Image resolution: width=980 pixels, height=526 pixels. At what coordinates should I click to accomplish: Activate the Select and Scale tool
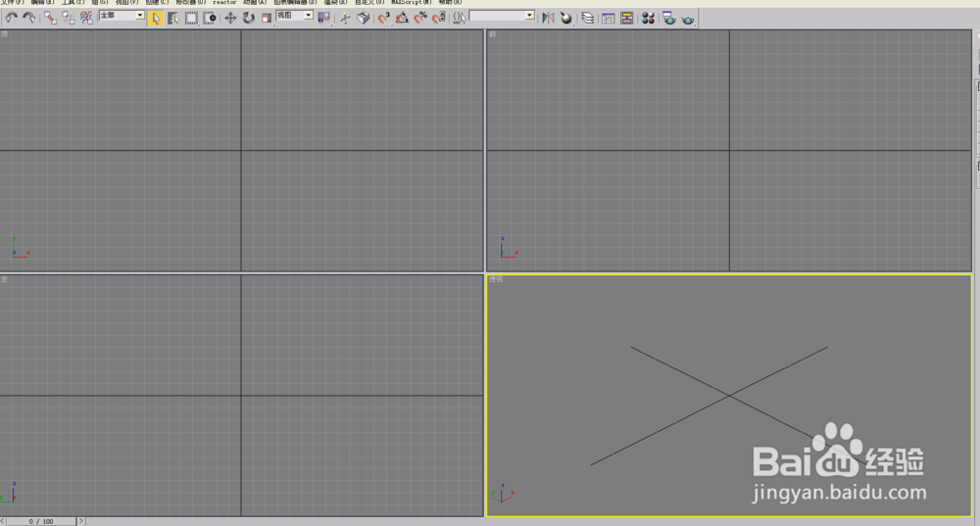267,18
